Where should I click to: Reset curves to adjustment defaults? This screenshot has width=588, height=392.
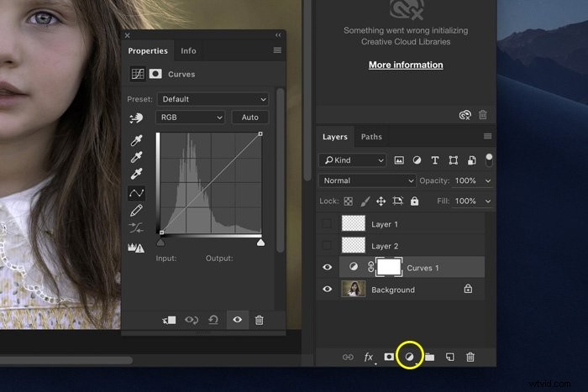pyautogui.click(x=213, y=320)
